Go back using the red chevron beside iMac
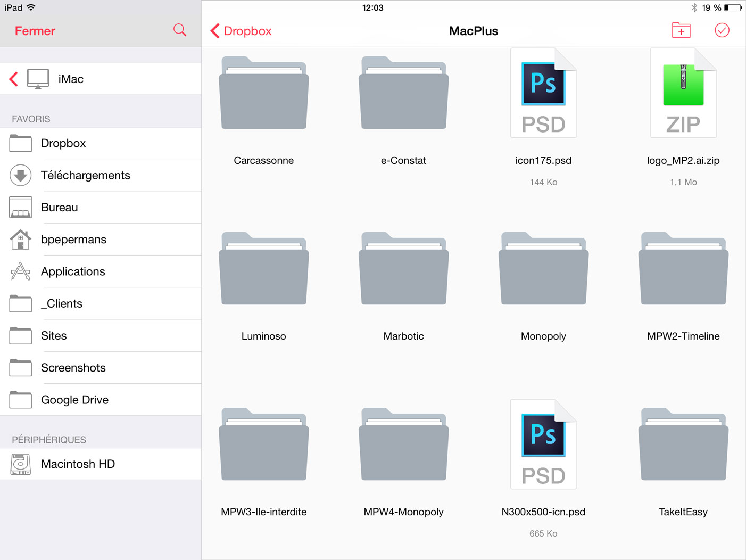The height and width of the screenshot is (560, 746). click(x=14, y=79)
